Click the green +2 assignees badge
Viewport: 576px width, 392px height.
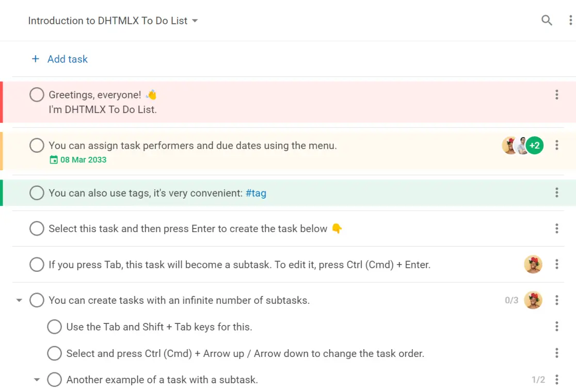[535, 145]
